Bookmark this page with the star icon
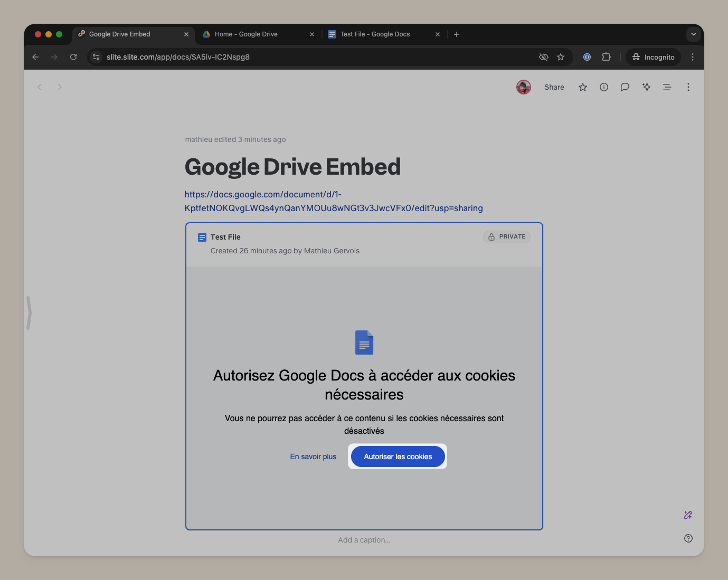This screenshot has height=580, width=728. (x=561, y=57)
